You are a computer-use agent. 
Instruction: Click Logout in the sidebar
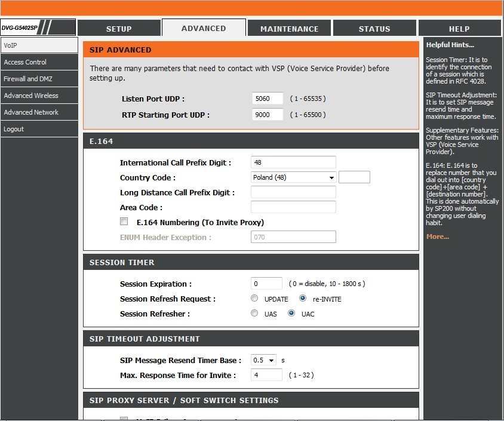tap(39, 129)
